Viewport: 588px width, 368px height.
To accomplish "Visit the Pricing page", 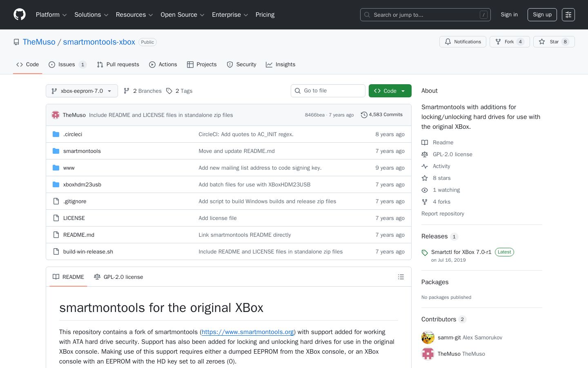I will (x=265, y=15).
